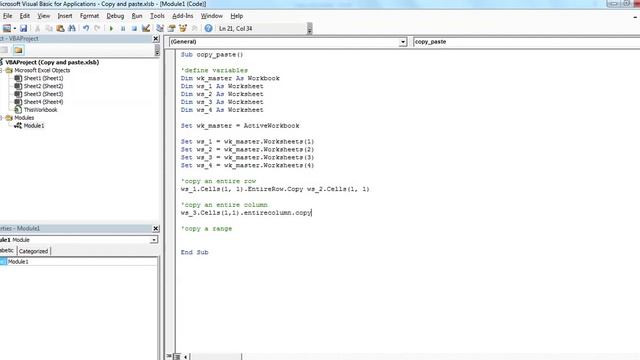
Task: Open the (General) object dropdown
Action: [x=402, y=42]
